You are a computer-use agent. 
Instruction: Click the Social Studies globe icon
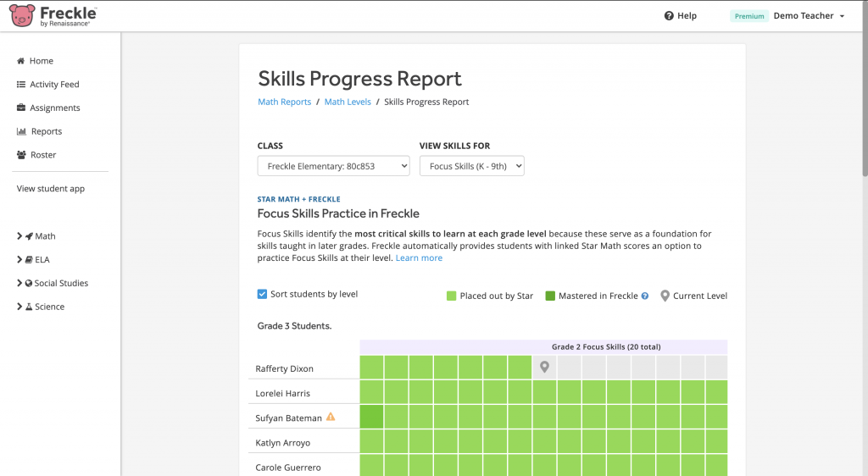[x=29, y=283]
